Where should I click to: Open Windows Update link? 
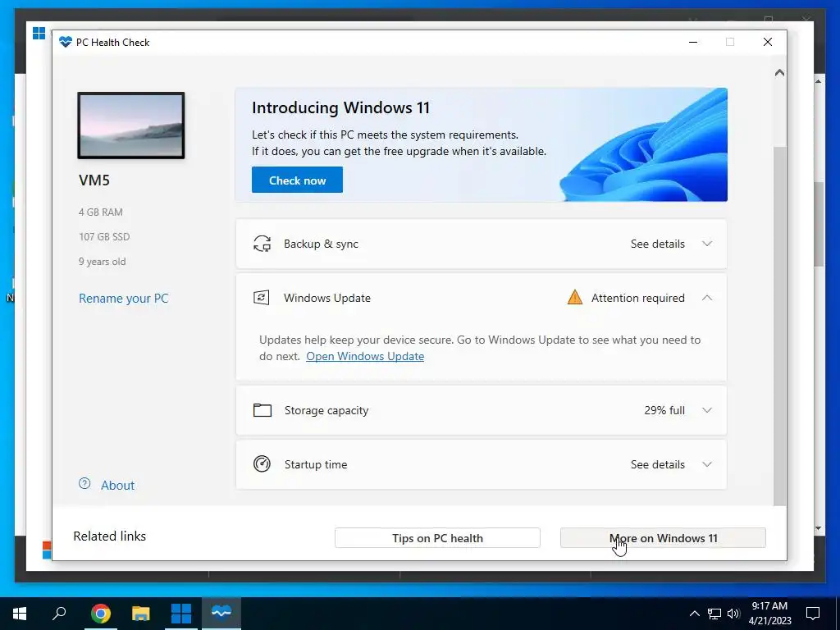(x=365, y=356)
